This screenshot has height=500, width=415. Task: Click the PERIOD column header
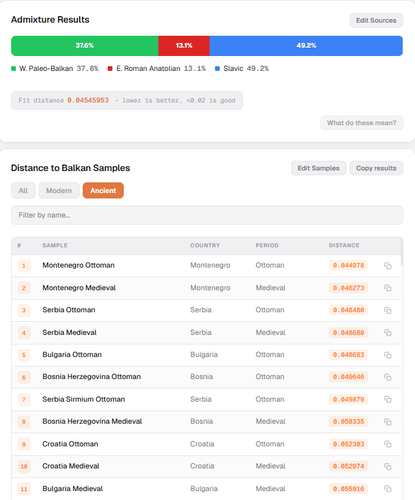[x=267, y=245]
